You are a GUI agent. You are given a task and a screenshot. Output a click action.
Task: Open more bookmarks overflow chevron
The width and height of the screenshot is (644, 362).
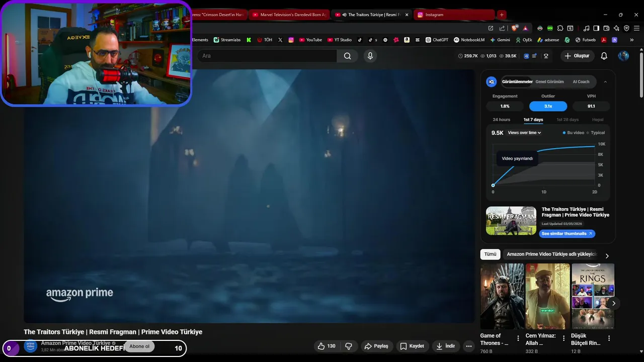pyautogui.click(x=632, y=40)
